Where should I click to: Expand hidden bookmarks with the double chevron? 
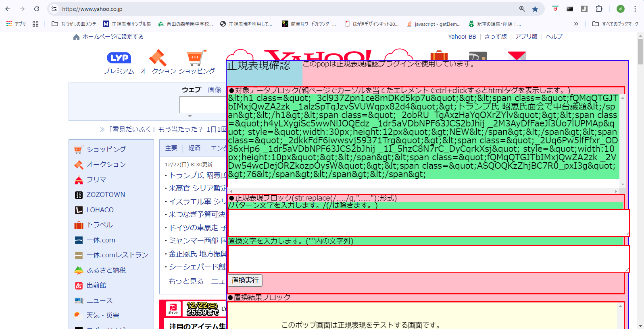(576, 24)
